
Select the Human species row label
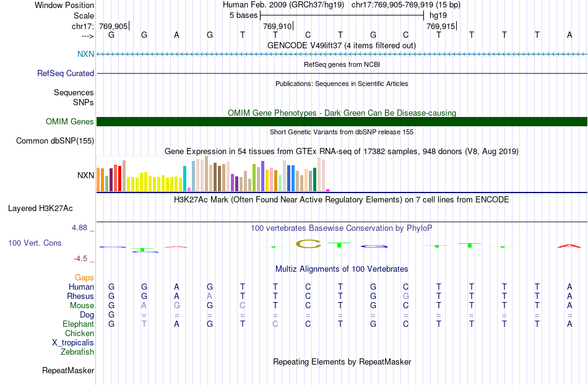(x=81, y=287)
